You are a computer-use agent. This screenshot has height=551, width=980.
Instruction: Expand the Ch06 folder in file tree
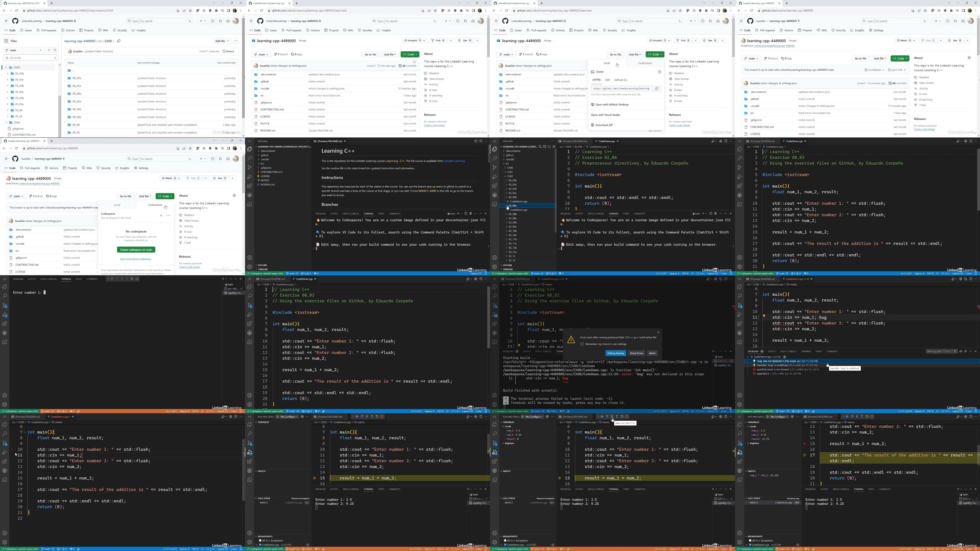coord(6,122)
